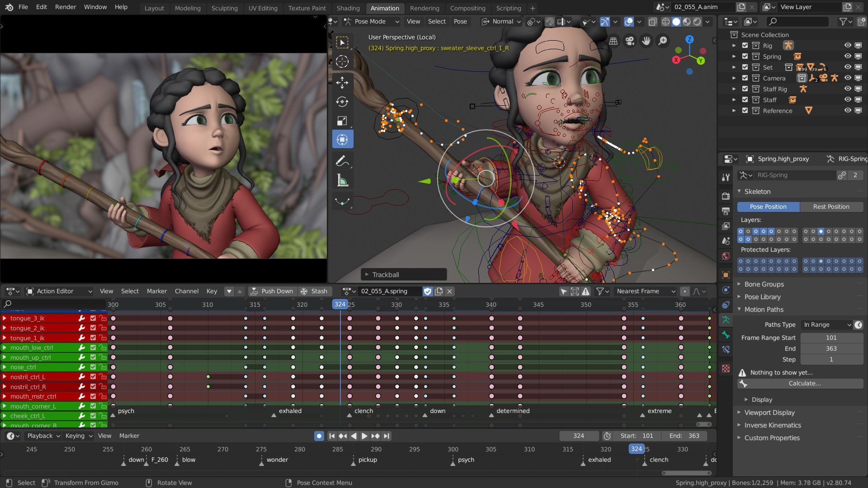868x488 pixels.
Task: Click frame 324 input field
Action: [577, 436]
